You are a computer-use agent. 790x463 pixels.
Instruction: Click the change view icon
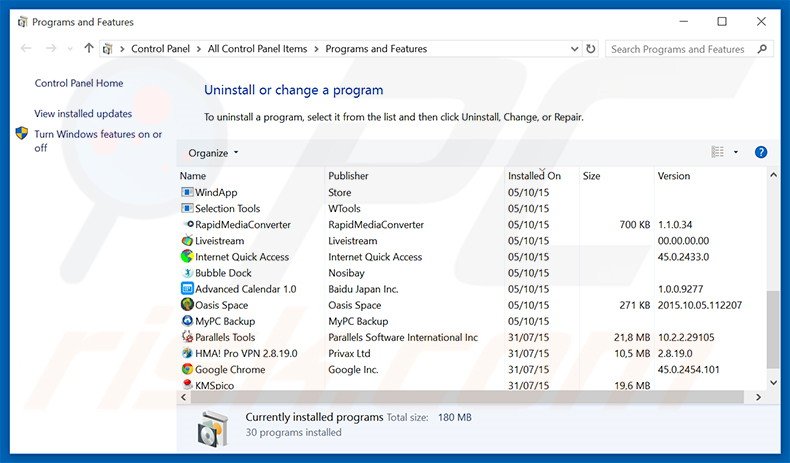click(717, 152)
